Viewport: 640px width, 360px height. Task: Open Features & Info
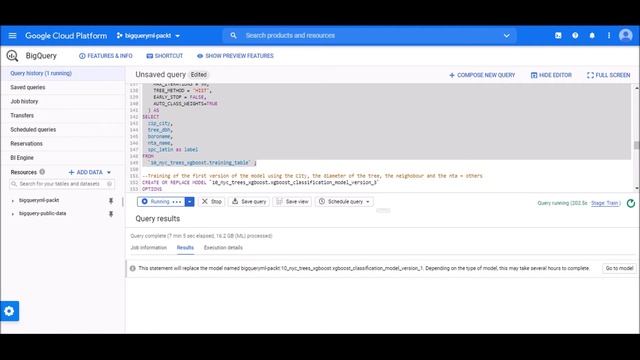[x=106, y=56]
